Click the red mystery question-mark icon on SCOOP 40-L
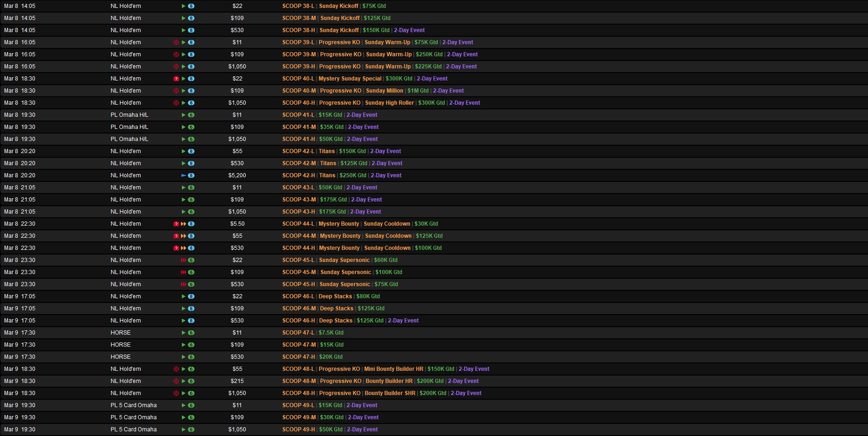This screenshot has width=868, height=436. (x=176, y=79)
